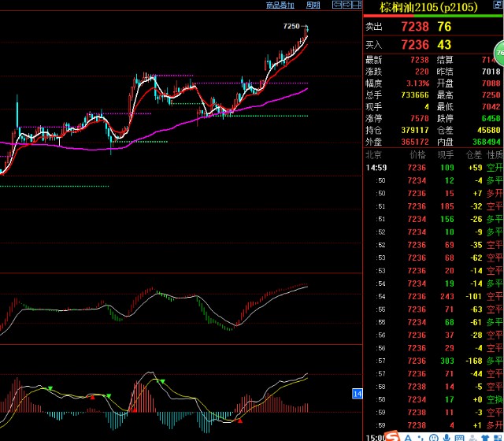Select the 14:59 trade tick row
504x441 pixels.
coord(433,168)
